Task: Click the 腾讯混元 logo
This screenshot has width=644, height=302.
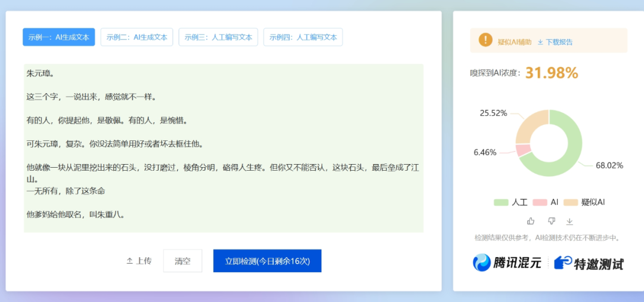Action: click(x=507, y=263)
